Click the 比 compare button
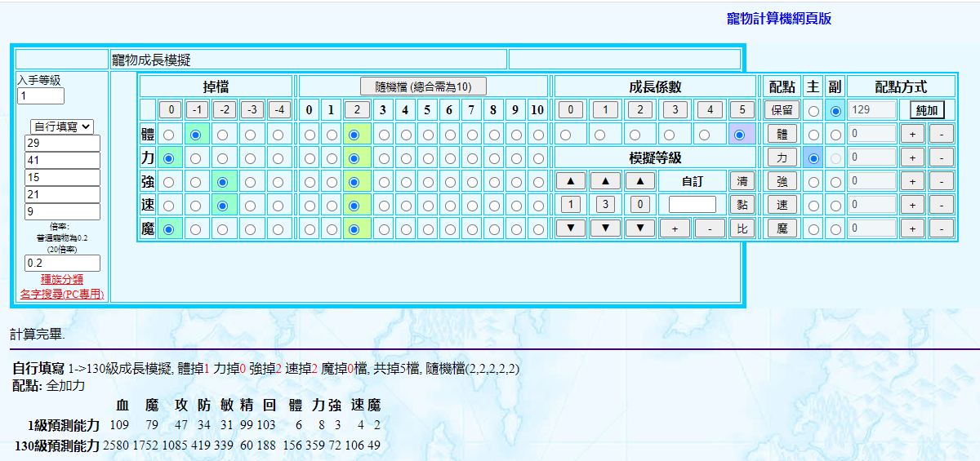 pyautogui.click(x=742, y=228)
